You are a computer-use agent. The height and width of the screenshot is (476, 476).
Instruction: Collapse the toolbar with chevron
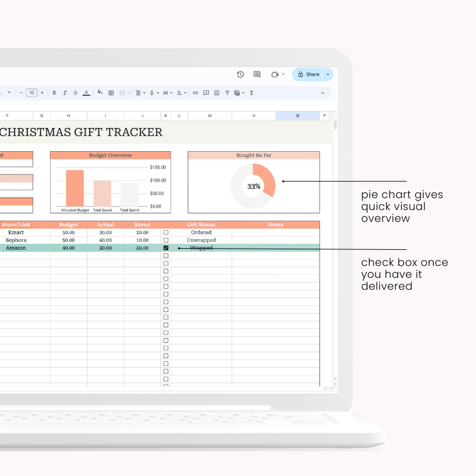[x=323, y=93]
